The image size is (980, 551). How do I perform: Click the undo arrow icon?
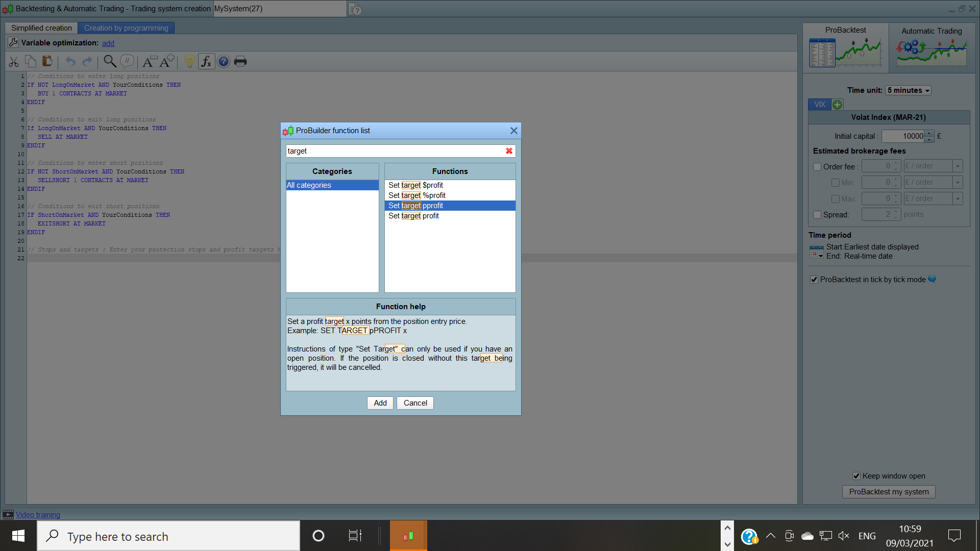click(x=70, y=62)
